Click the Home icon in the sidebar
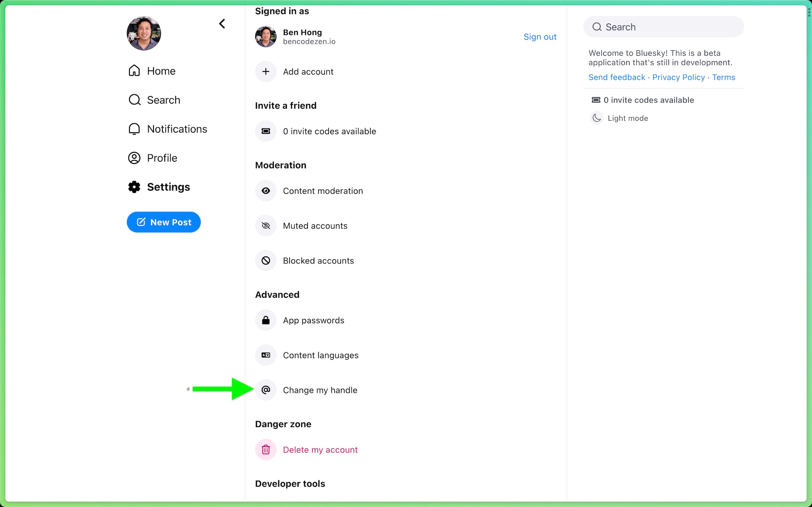Image resolution: width=812 pixels, height=507 pixels. [x=134, y=71]
